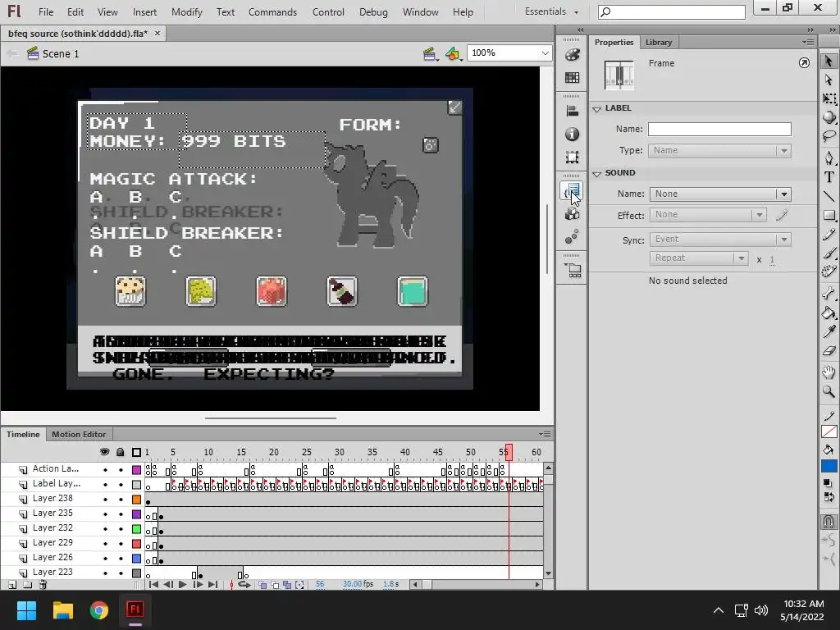Toggle outline square for Layer 229
840x630 pixels.
tap(137, 544)
